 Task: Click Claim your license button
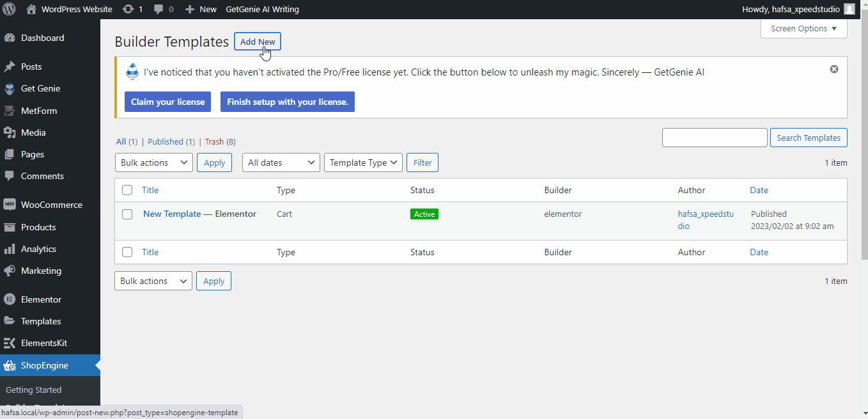point(167,102)
